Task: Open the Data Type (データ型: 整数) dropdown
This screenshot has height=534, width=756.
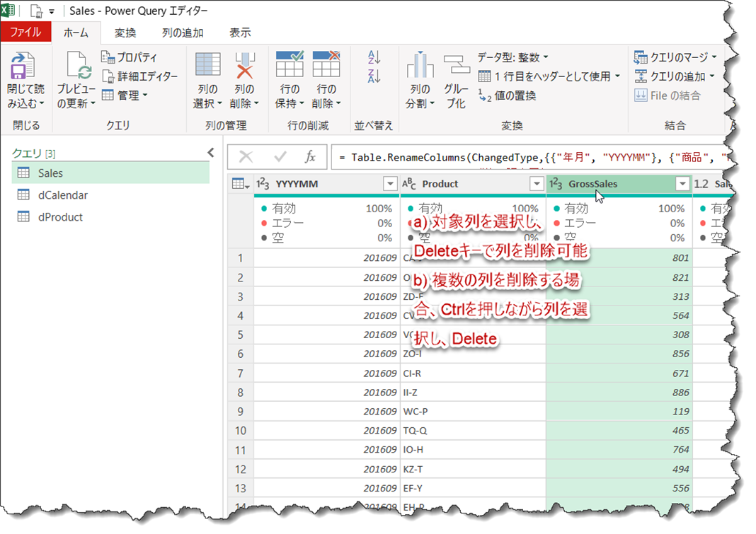Action: tap(513, 57)
